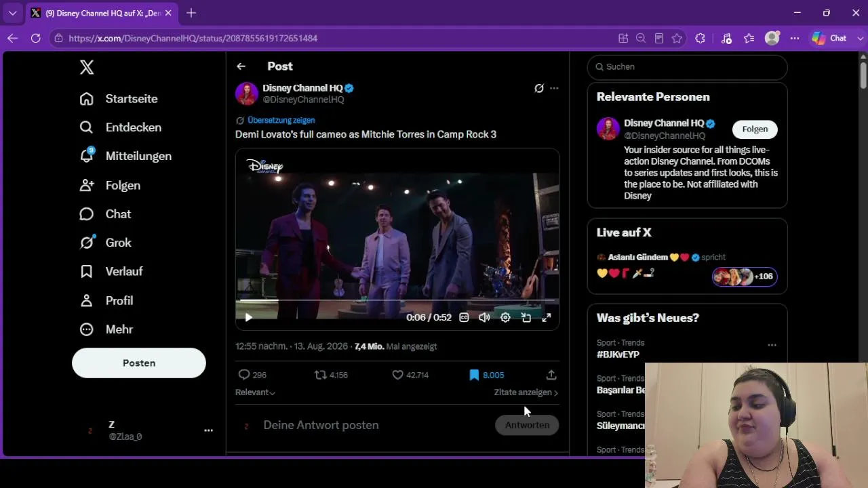Zoom out using address bar magnifier

(x=641, y=39)
